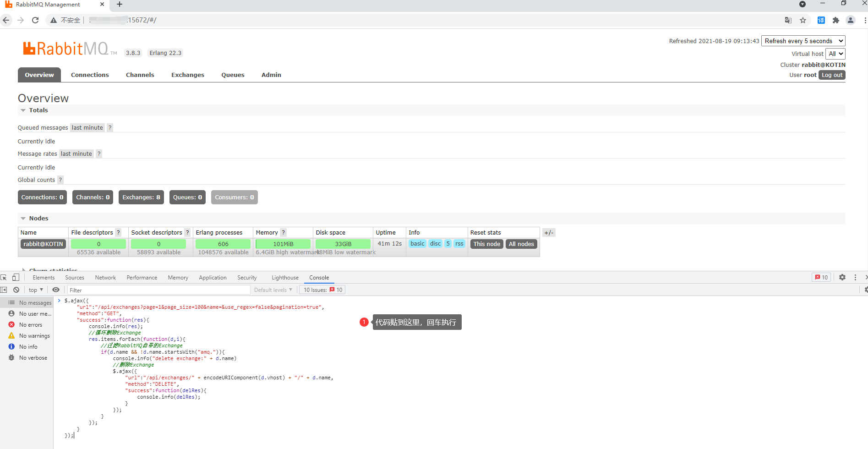
Task: Click 'last minute' range for Queued messages
Action: click(87, 128)
